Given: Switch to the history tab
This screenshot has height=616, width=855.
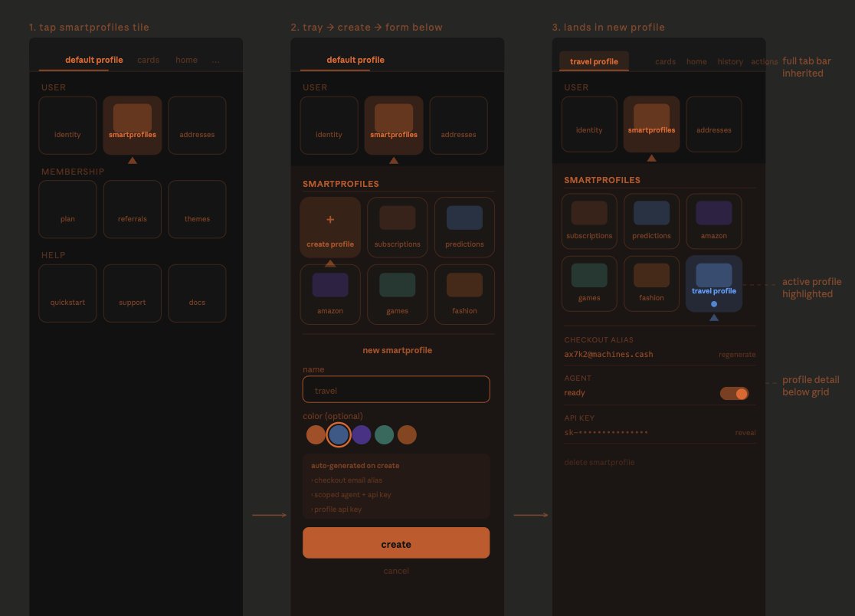Looking at the screenshot, I should 730,61.
